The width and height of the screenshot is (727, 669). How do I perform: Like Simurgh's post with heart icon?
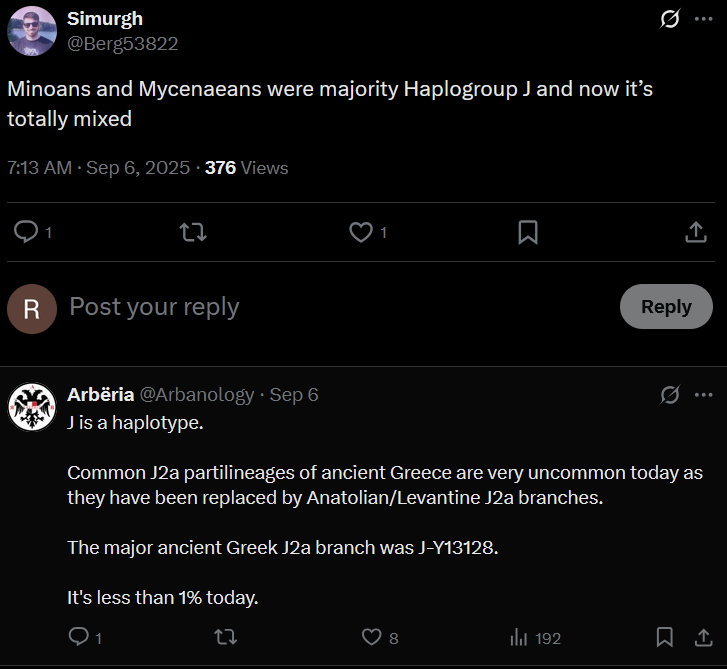[361, 232]
